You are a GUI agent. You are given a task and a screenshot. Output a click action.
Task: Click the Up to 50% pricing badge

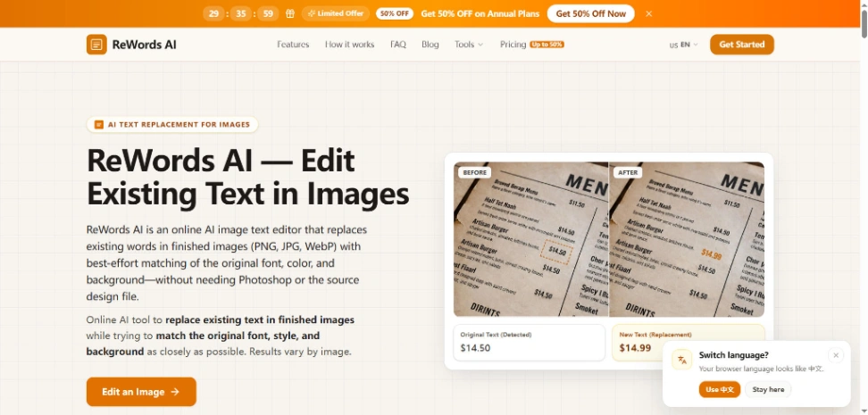(547, 45)
